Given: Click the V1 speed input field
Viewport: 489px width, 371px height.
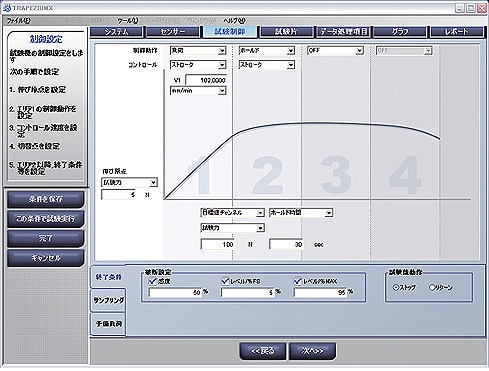Looking at the screenshot, I should pyautogui.click(x=206, y=80).
